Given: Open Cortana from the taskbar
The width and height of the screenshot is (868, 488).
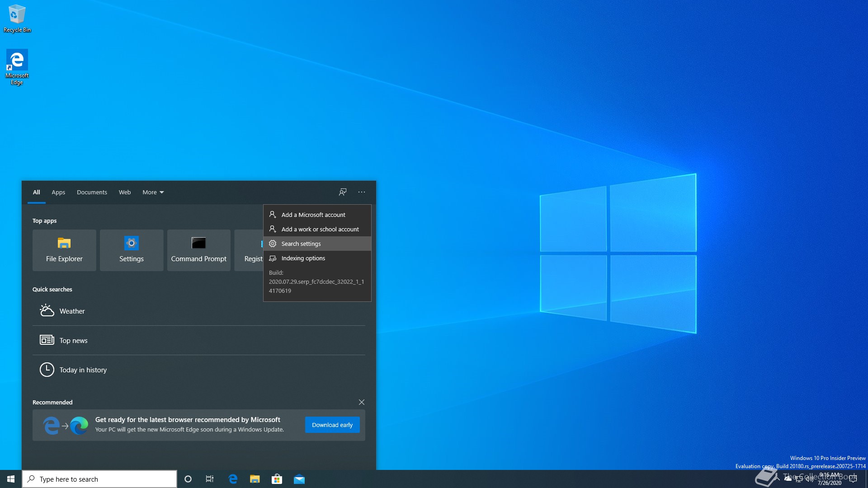Looking at the screenshot, I should click(x=188, y=479).
